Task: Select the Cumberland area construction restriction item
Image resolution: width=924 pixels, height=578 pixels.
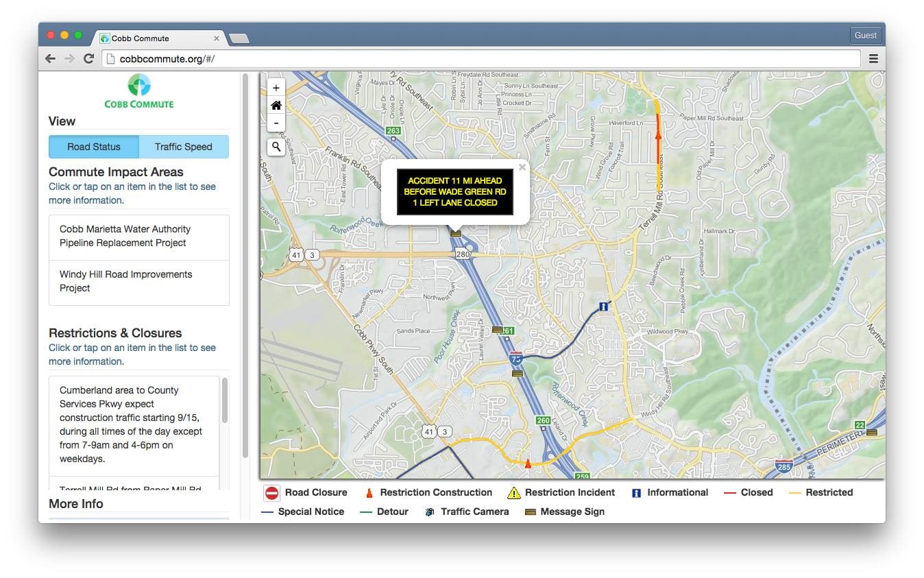Action: pos(134,425)
